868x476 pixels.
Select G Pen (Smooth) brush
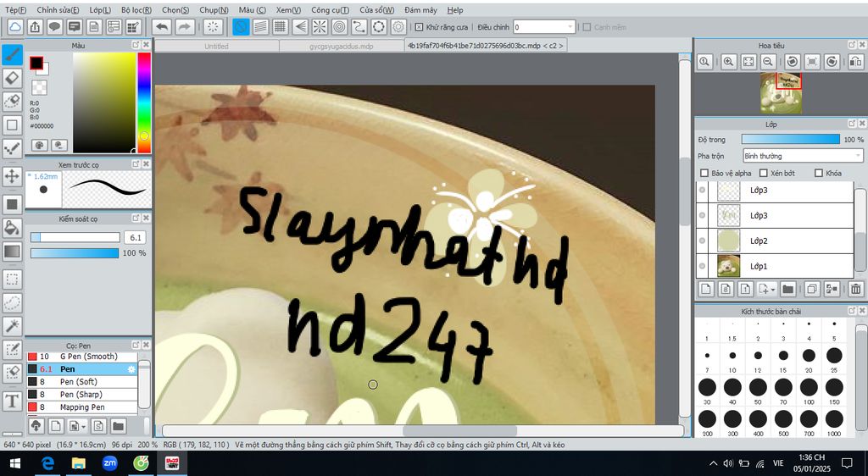coord(82,357)
